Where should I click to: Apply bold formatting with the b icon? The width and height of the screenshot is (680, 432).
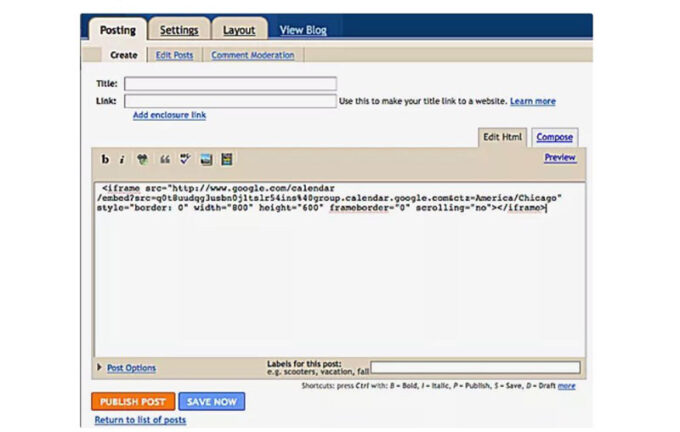tap(105, 159)
